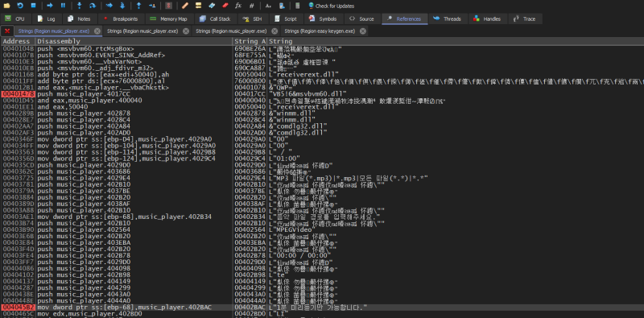Open a file with the folder icon
Image resolution: width=644 pixels, height=318 pixels.
(6, 6)
